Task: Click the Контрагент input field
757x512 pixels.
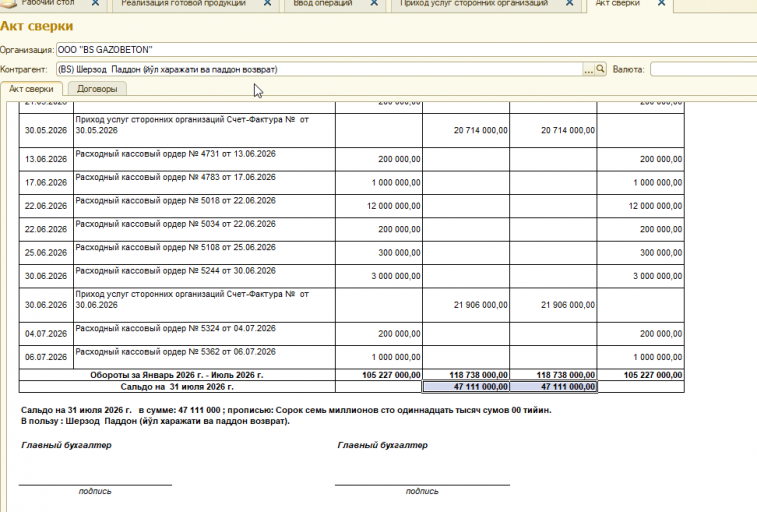Action: (320, 69)
